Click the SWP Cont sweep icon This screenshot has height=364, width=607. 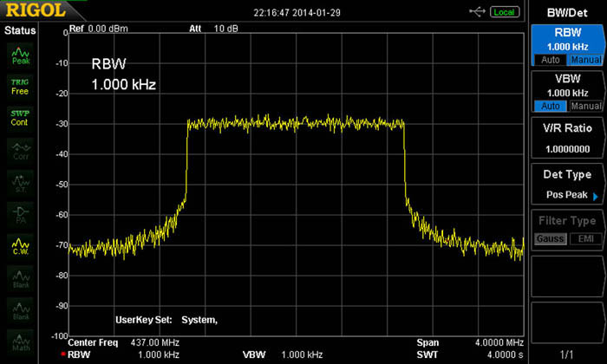[x=19, y=117]
